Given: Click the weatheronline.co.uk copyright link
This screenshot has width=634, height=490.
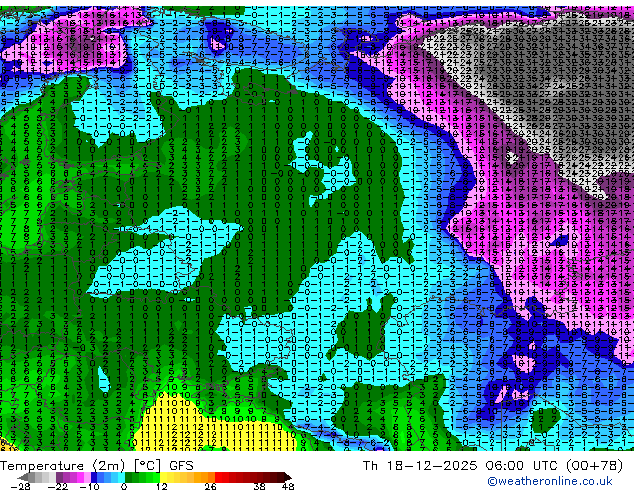Looking at the screenshot, I should 550,481.
